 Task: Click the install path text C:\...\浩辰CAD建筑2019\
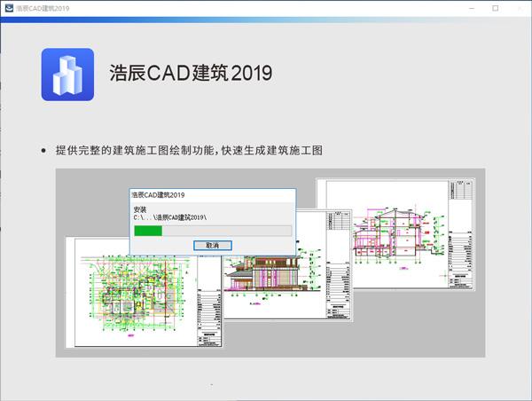[x=170, y=217]
